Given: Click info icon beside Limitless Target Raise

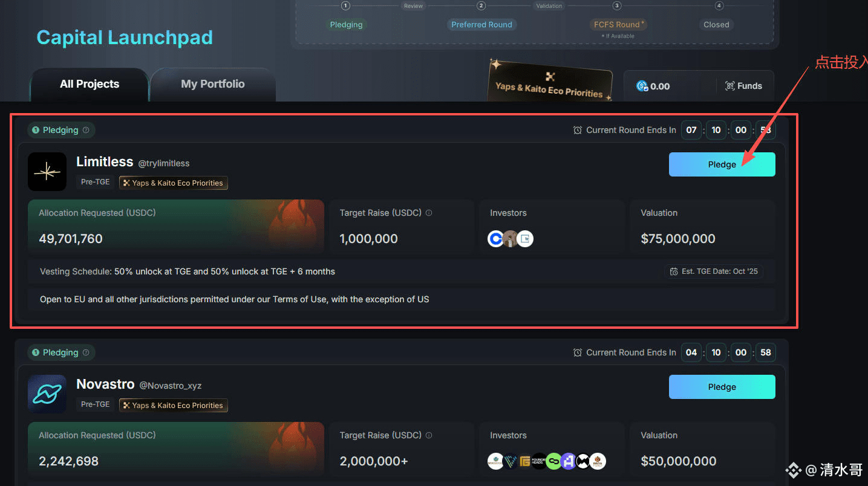Looking at the screenshot, I should (x=429, y=213).
